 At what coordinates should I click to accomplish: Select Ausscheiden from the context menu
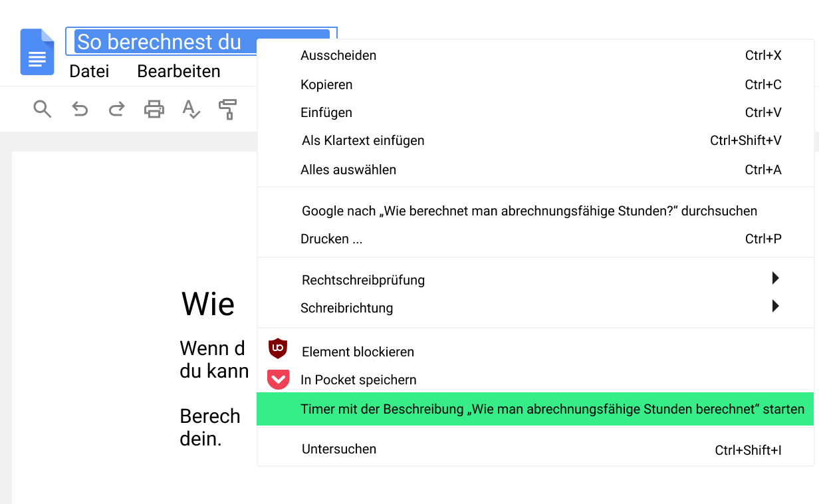click(x=339, y=56)
